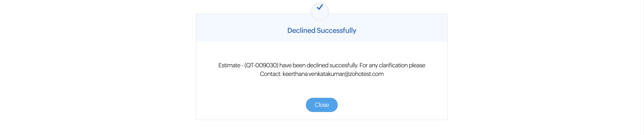
Task: Click empty white space left of Close button
Action: coord(250,105)
